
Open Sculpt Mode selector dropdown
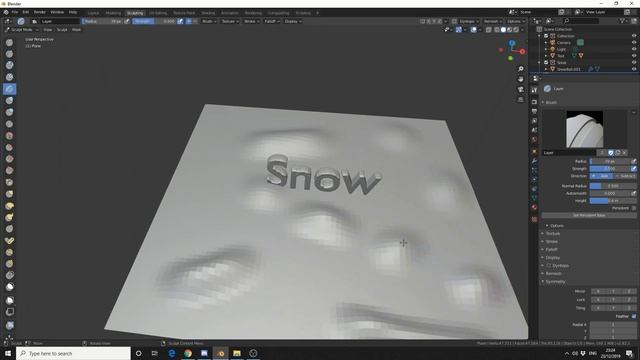tap(22, 30)
